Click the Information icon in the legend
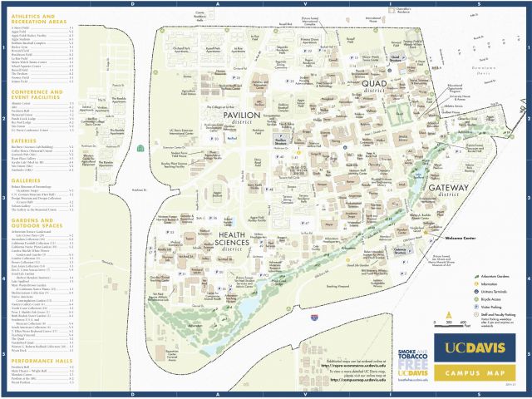This screenshot has width=532, height=399. tap(476, 284)
